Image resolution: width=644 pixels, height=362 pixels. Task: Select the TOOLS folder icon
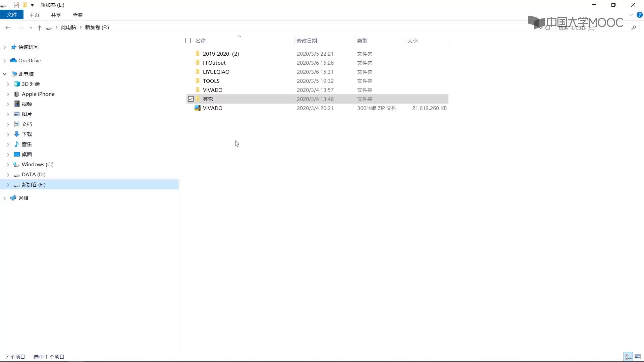click(x=198, y=80)
